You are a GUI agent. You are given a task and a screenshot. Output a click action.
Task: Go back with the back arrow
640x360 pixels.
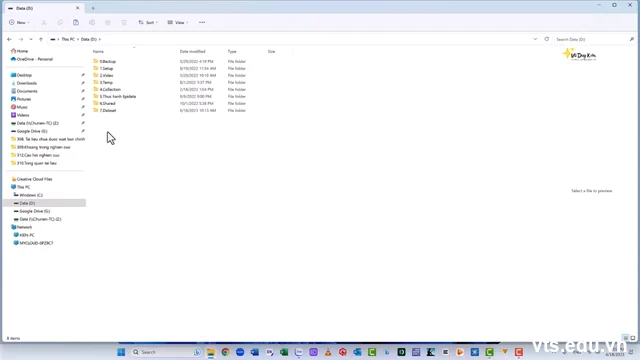[x=9, y=39]
